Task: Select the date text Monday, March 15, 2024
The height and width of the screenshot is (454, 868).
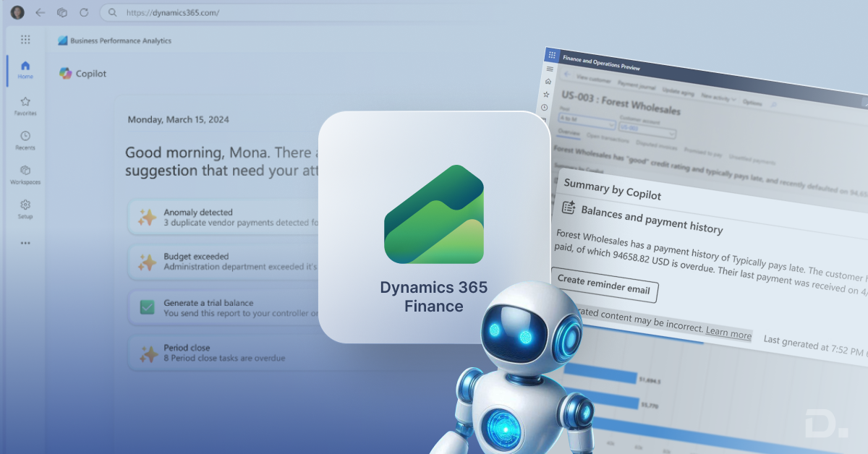Action: point(179,120)
